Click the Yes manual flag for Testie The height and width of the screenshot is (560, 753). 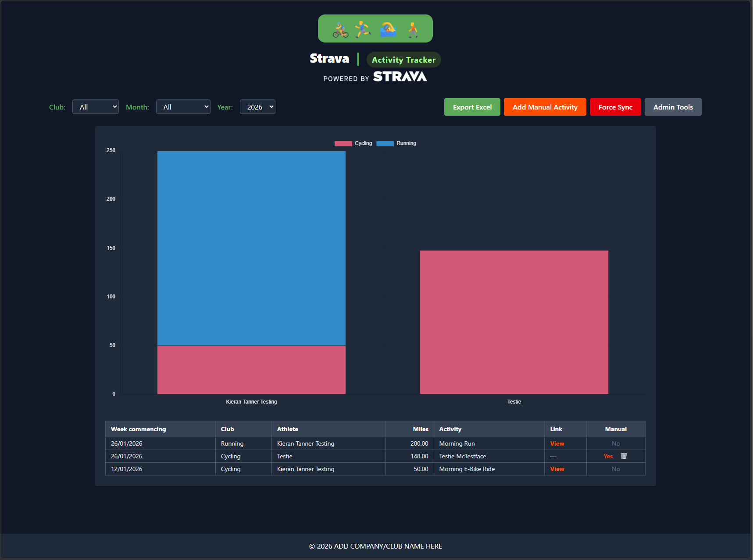(x=608, y=456)
